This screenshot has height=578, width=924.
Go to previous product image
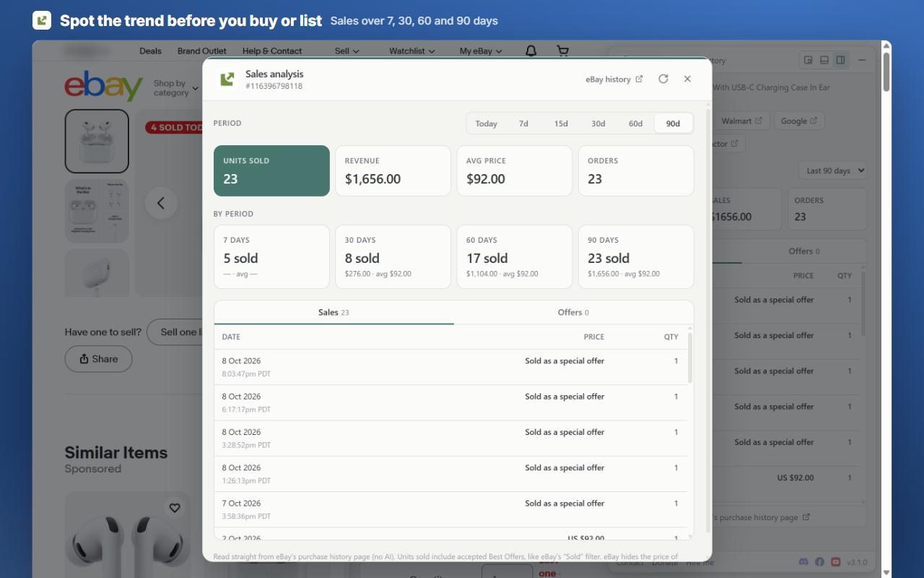click(x=161, y=203)
